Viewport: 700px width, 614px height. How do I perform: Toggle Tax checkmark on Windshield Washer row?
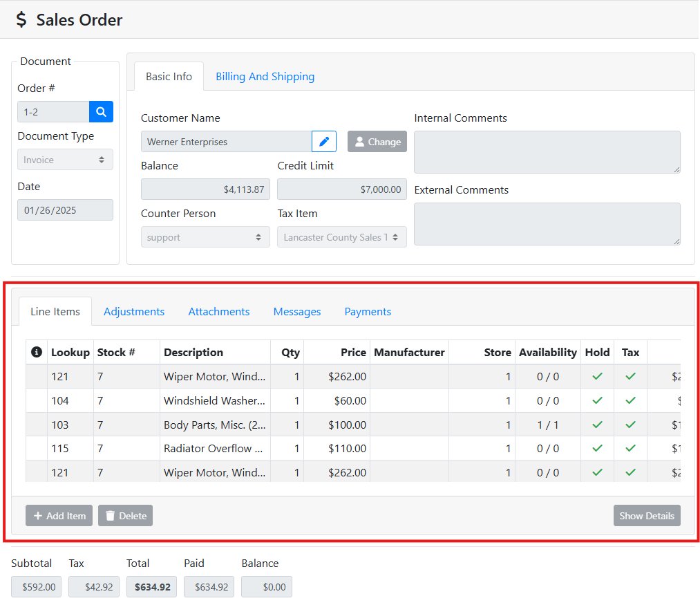coord(630,400)
